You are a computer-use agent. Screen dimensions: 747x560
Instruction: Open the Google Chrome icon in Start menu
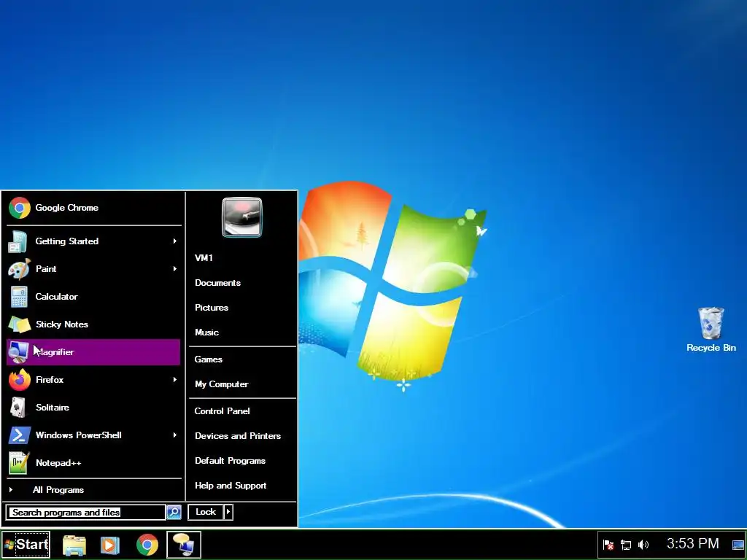click(19, 208)
